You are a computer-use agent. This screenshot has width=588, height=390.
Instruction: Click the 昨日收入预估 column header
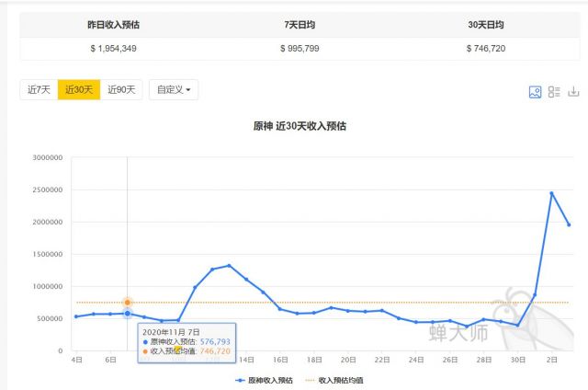click(113, 25)
